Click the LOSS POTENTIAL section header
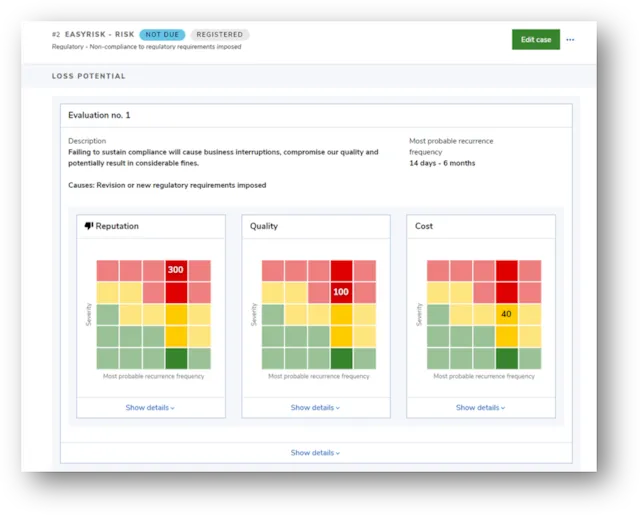 click(89, 76)
